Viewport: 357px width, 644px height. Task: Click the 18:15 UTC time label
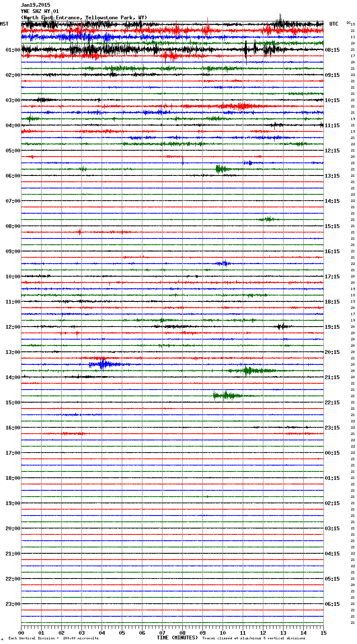[x=332, y=302]
